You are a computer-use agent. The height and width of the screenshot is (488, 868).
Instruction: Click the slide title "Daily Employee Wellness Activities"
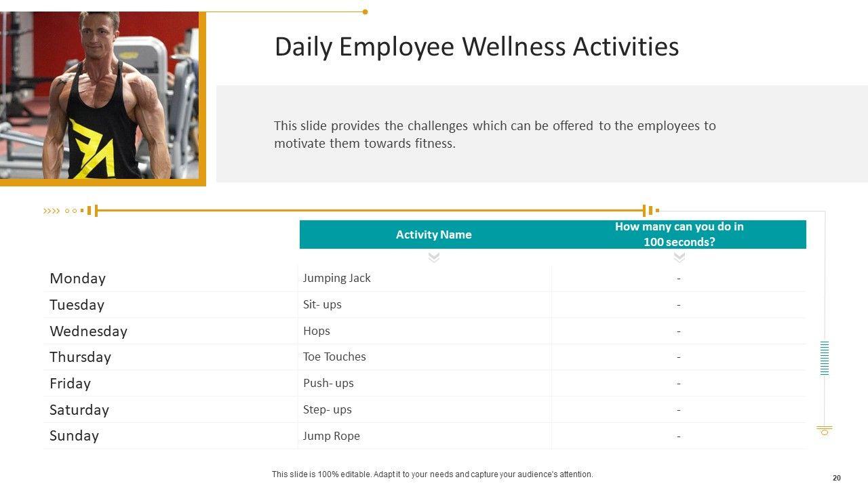tap(476, 47)
